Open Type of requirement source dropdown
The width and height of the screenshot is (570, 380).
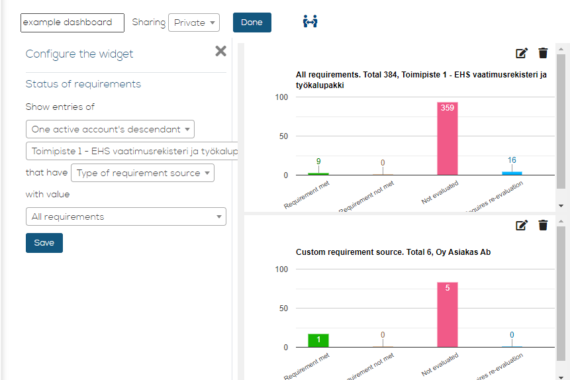(143, 173)
